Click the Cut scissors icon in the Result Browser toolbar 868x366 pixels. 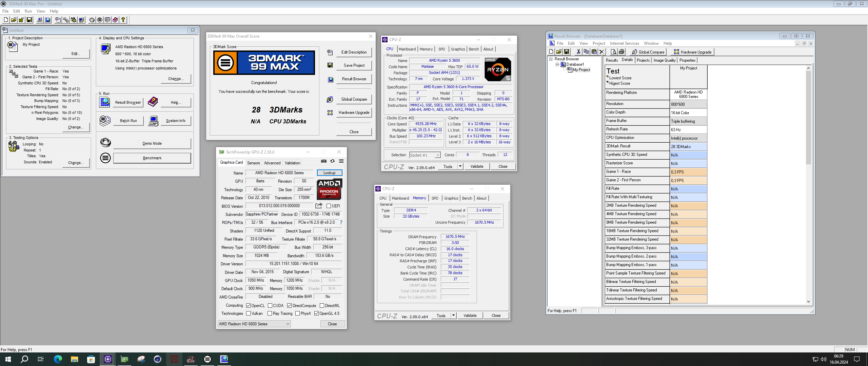point(578,52)
